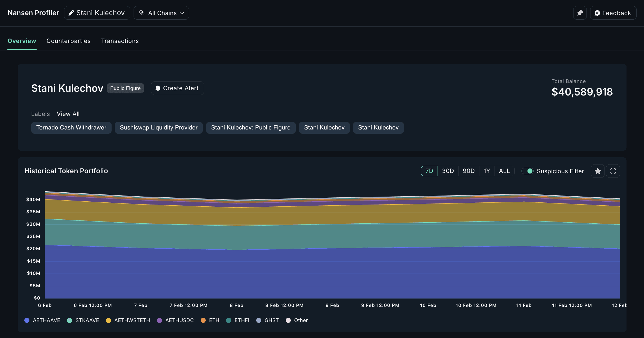
Task: Expand the chart with the fullscreen icon
Action: [x=613, y=171]
